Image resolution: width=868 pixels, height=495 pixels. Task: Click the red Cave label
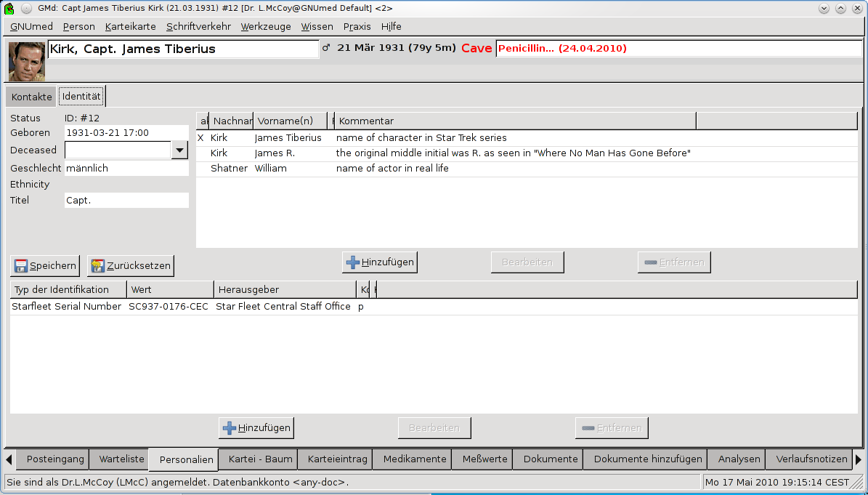[x=476, y=48]
